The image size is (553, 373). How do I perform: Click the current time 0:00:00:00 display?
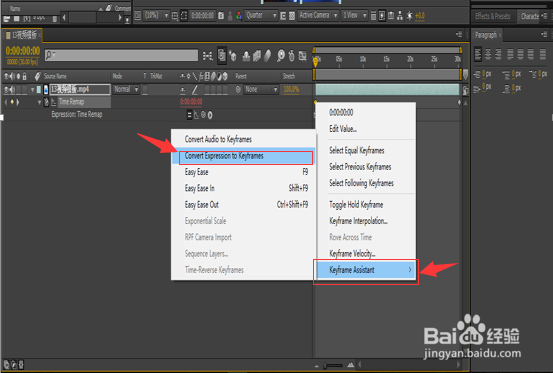(23, 51)
